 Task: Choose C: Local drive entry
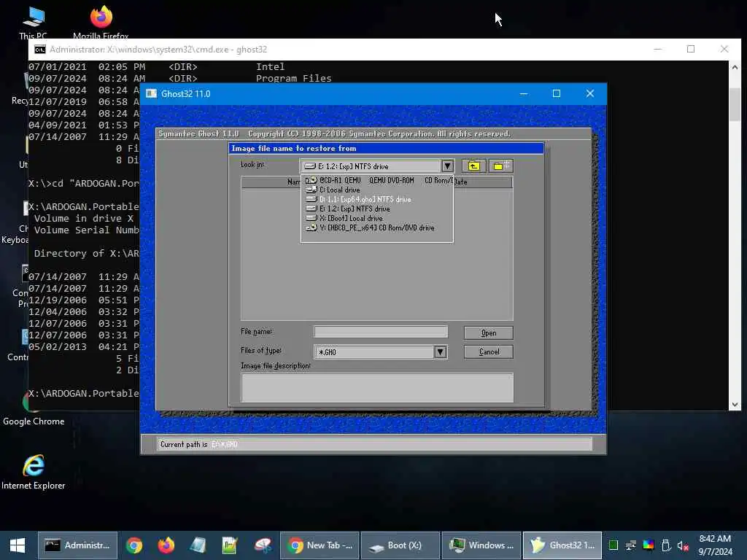point(377,190)
